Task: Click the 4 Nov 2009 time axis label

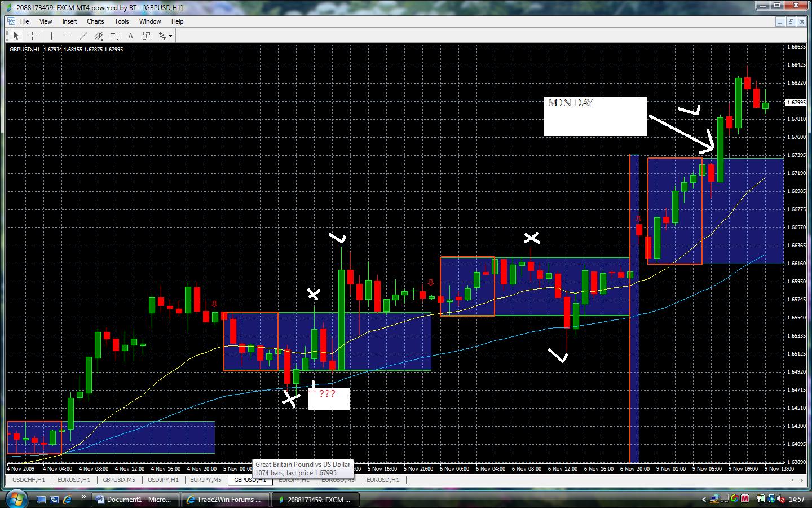Action: 21,468
